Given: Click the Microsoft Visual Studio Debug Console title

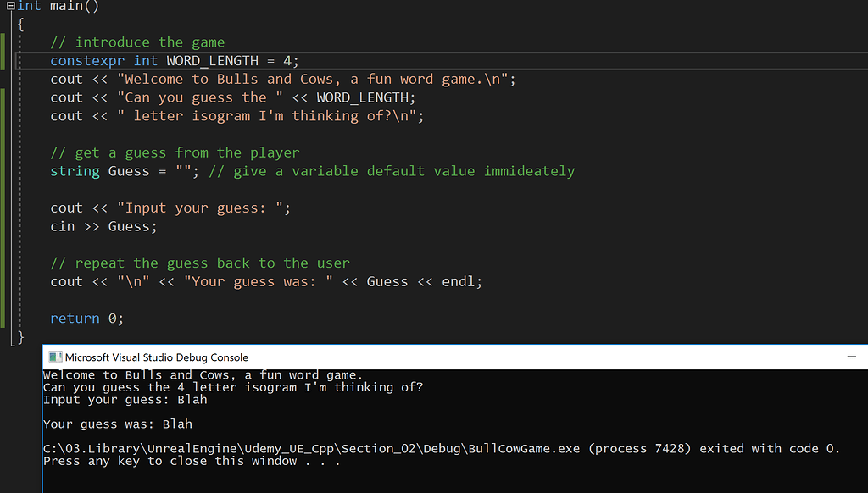Looking at the screenshot, I should [157, 357].
